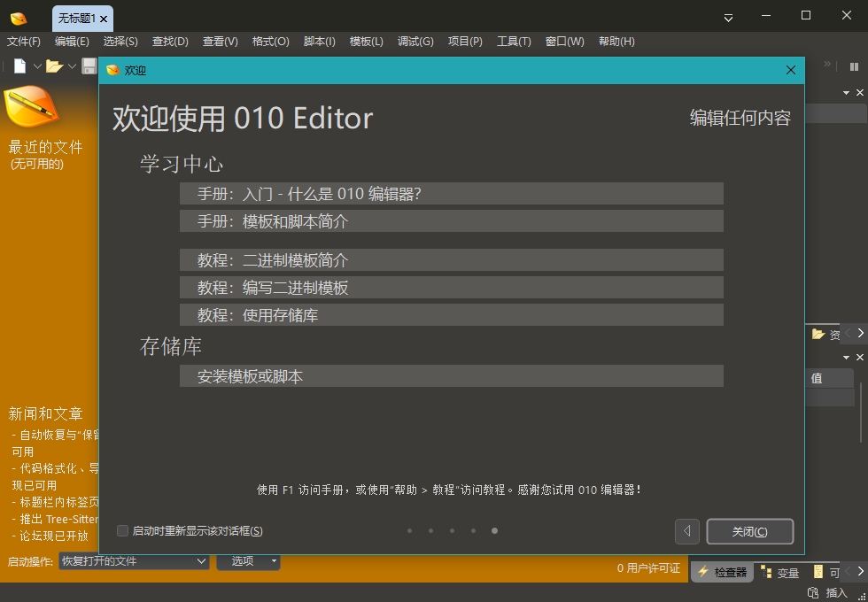Go to second welcome page dot
The height and width of the screenshot is (602, 868).
pos(430,531)
